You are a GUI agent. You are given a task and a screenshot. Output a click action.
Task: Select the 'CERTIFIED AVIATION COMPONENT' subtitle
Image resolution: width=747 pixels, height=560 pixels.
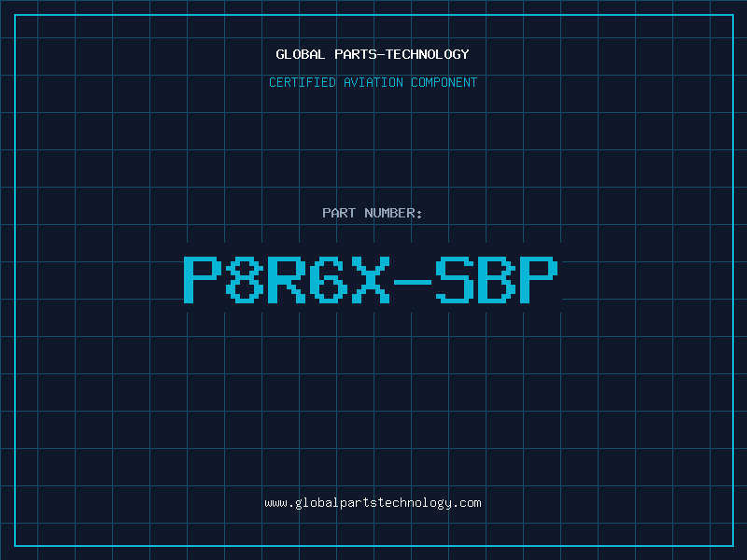pos(373,82)
